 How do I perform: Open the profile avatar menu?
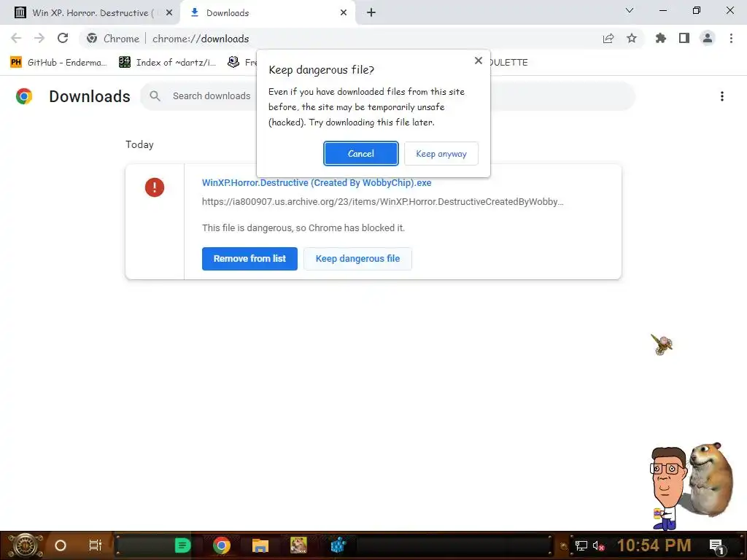tap(708, 38)
